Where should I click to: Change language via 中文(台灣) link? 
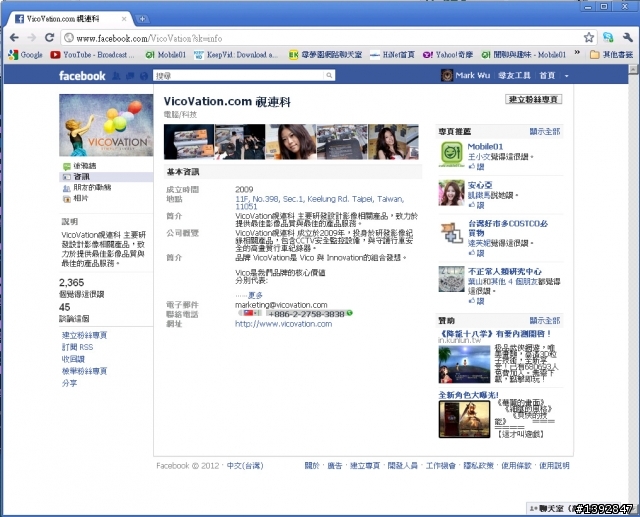click(x=245, y=466)
